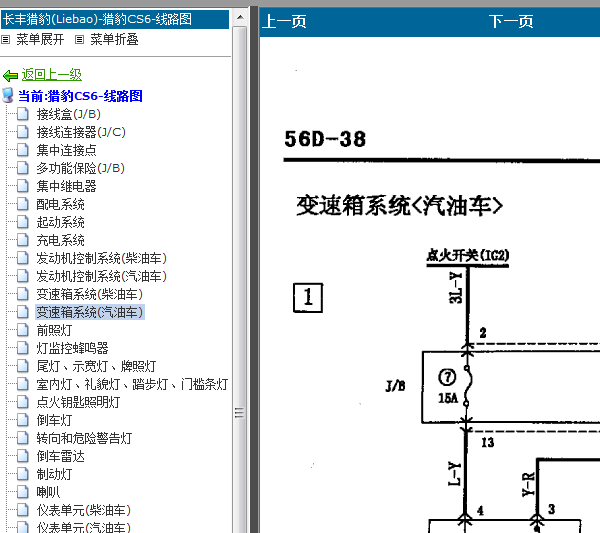Image resolution: width=600 pixels, height=533 pixels.
Task: Open 点火钥匙照明灯 diagram
Action: point(78,402)
